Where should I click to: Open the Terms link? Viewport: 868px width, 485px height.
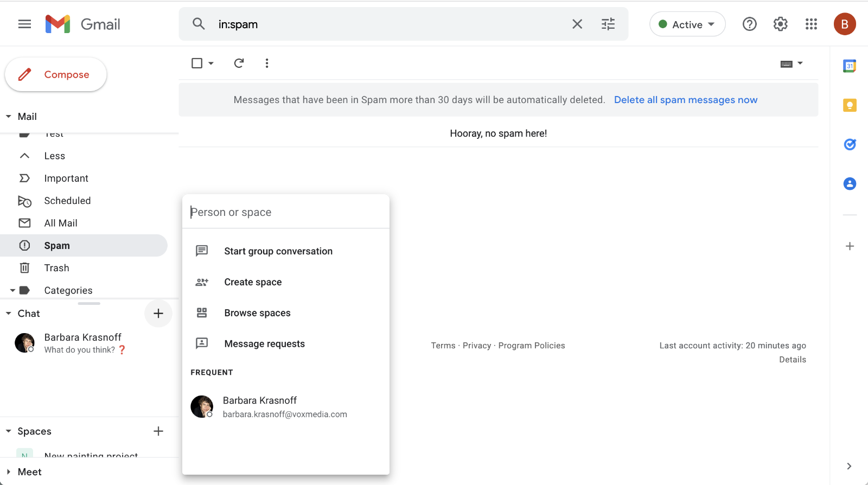443,346
